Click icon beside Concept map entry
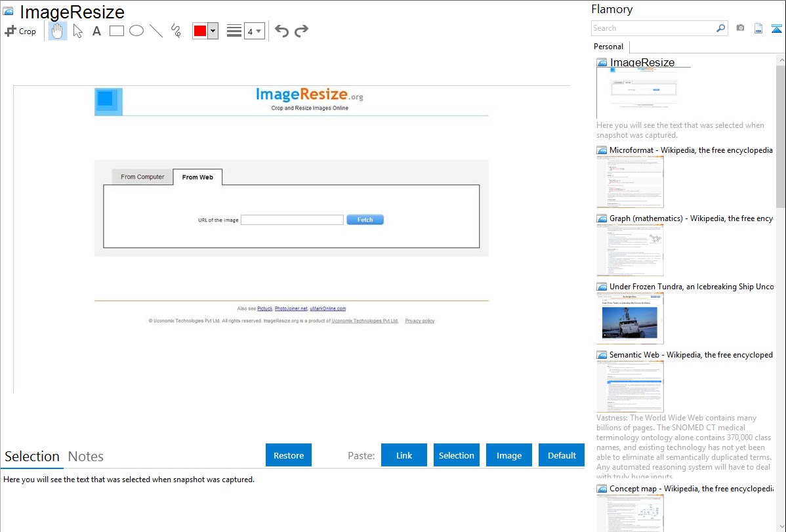The width and height of the screenshot is (786, 532). click(602, 488)
